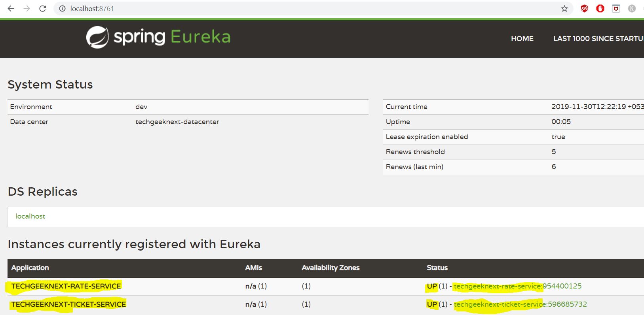Select the Current time value
This screenshot has width=644, height=315.
point(598,107)
